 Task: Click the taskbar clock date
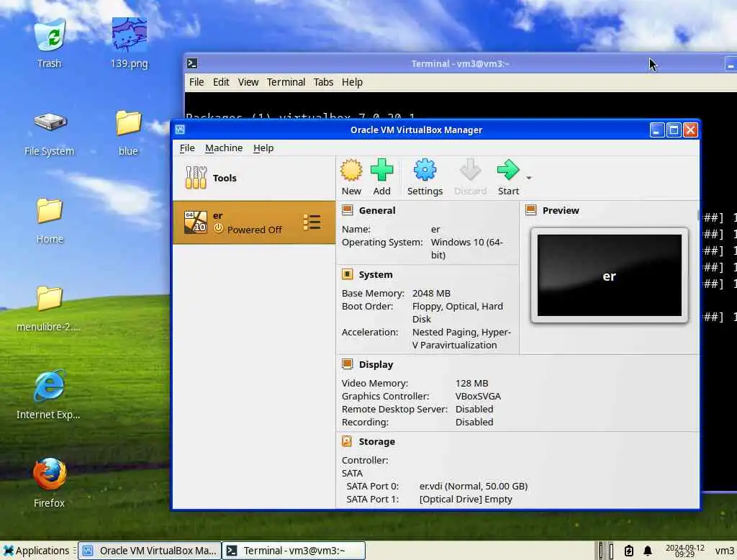point(685,551)
